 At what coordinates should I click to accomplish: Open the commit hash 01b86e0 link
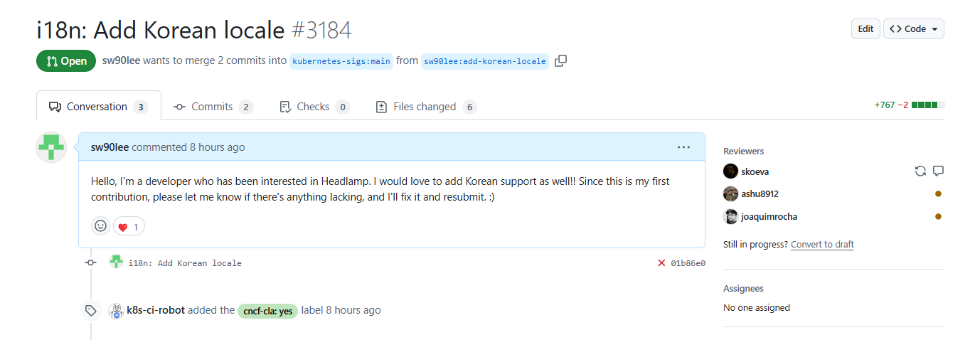tap(688, 263)
